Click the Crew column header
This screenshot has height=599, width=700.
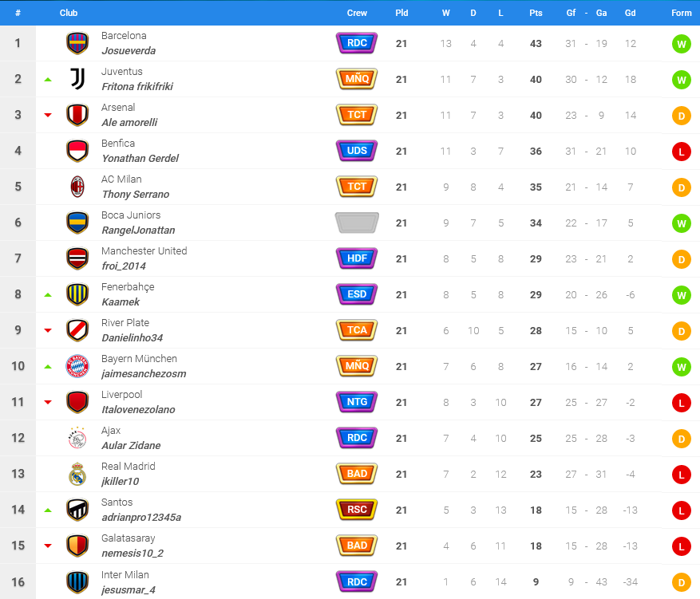click(357, 13)
